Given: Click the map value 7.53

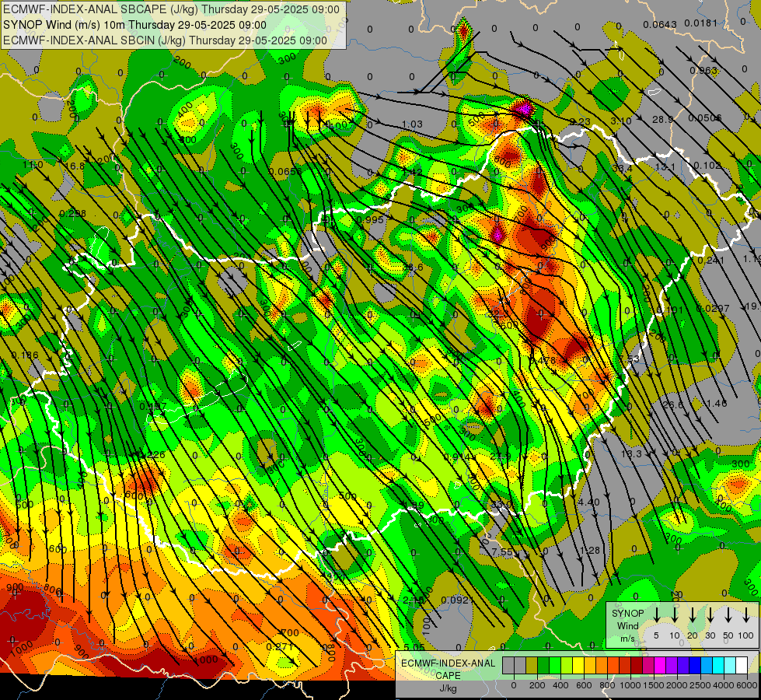Looking at the screenshot, I should [x=630, y=359].
